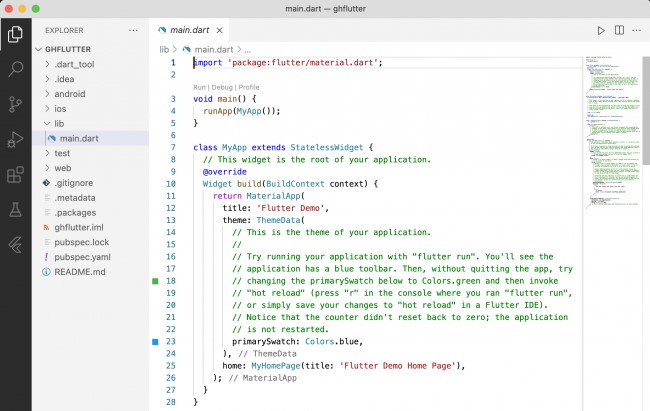Open the Run and Debug view
Screen dimensions: 650x411
(15, 139)
